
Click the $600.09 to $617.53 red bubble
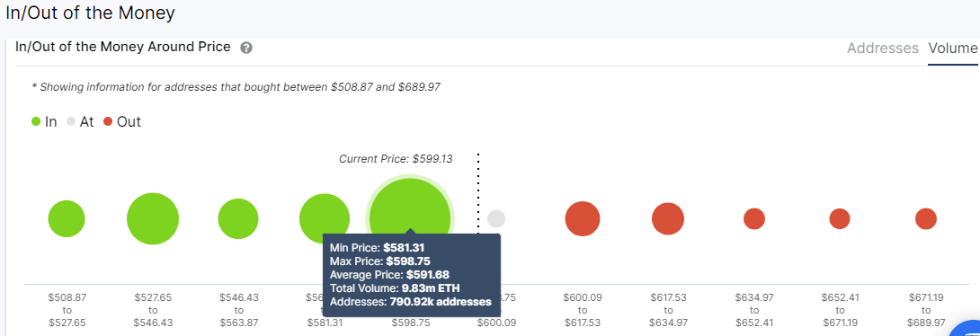tap(583, 219)
